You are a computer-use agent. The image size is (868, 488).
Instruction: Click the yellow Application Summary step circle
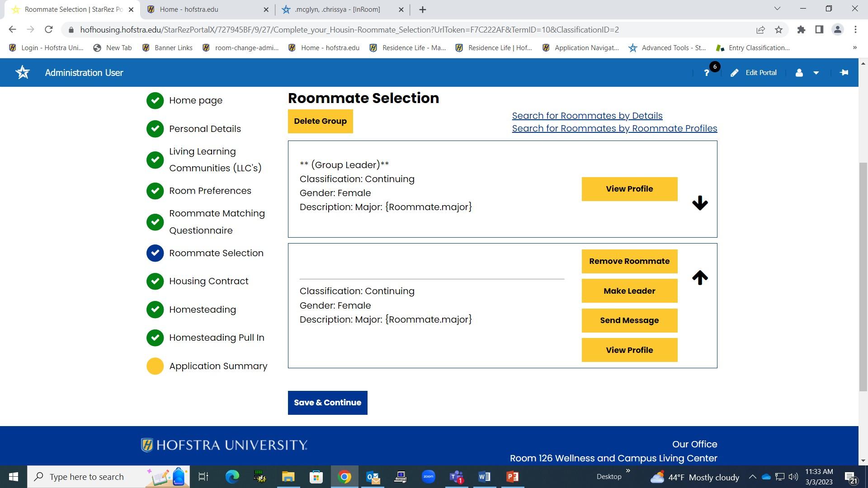[155, 366]
